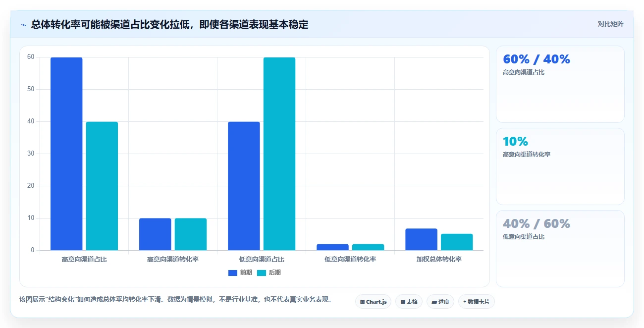The image size is (644, 328).
Task: Click the 后期 bar of 加权总体转化率
Action: [457, 242]
